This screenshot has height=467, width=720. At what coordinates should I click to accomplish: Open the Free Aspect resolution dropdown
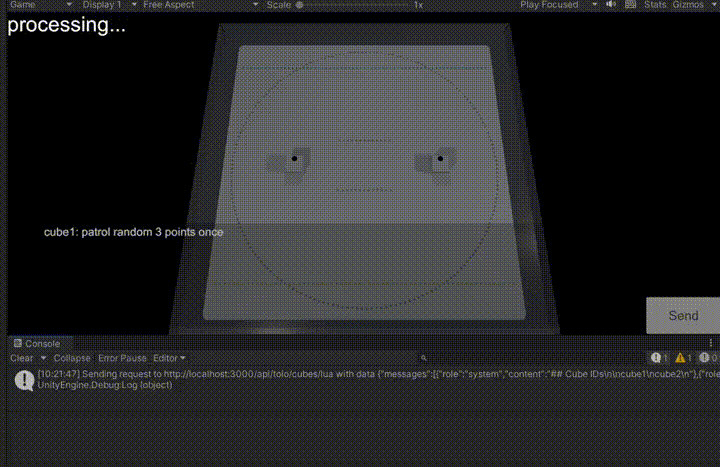pos(200,5)
